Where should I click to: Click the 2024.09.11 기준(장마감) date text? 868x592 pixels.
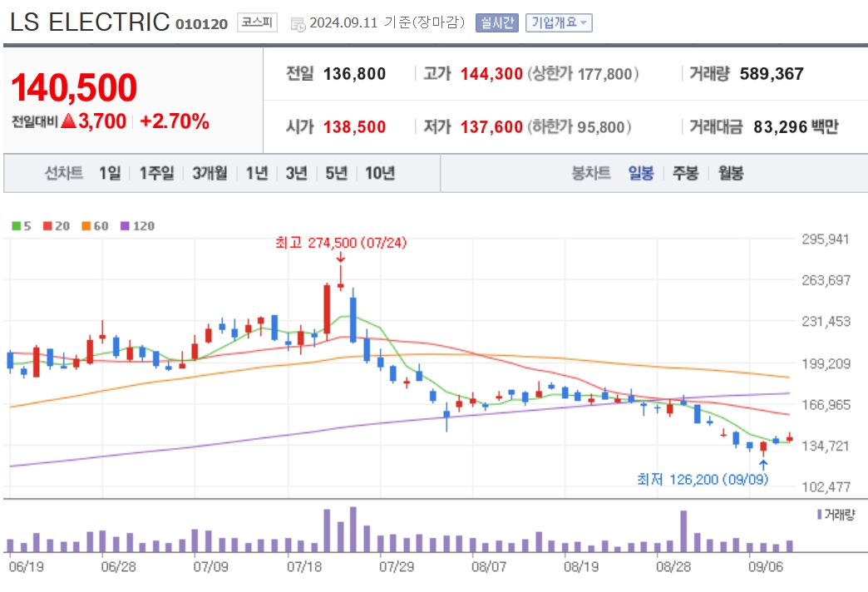tap(387, 22)
